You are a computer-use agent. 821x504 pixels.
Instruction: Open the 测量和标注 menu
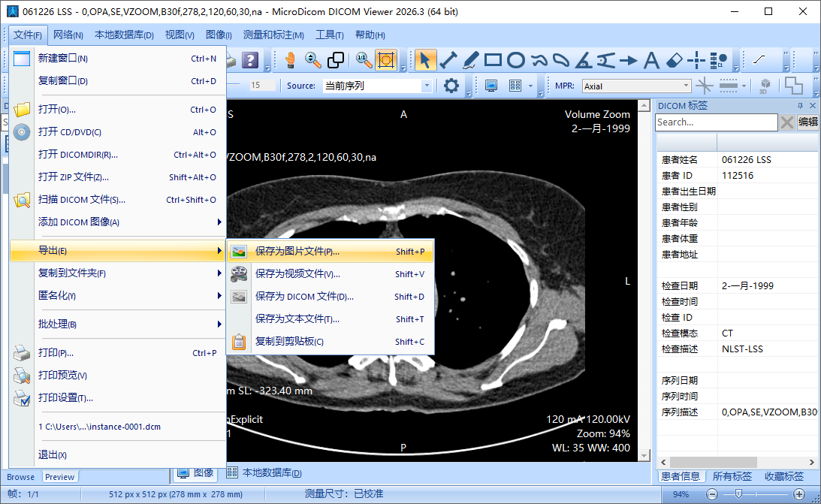(273, 35)
